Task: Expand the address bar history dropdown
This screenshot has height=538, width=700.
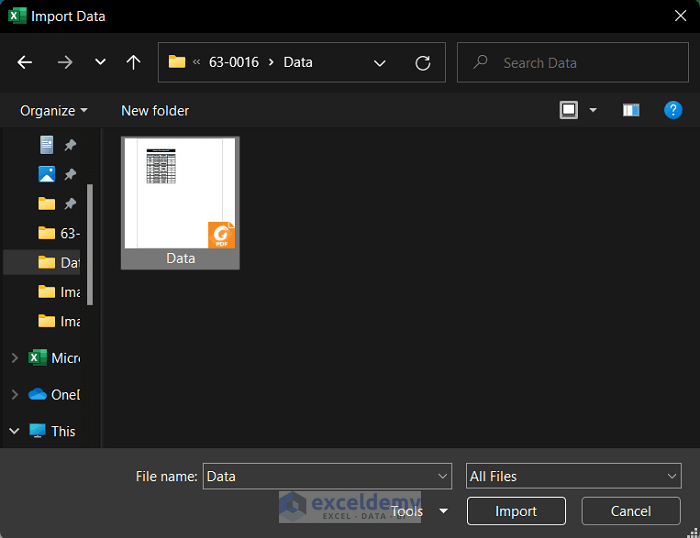Action: coord(379,63)
